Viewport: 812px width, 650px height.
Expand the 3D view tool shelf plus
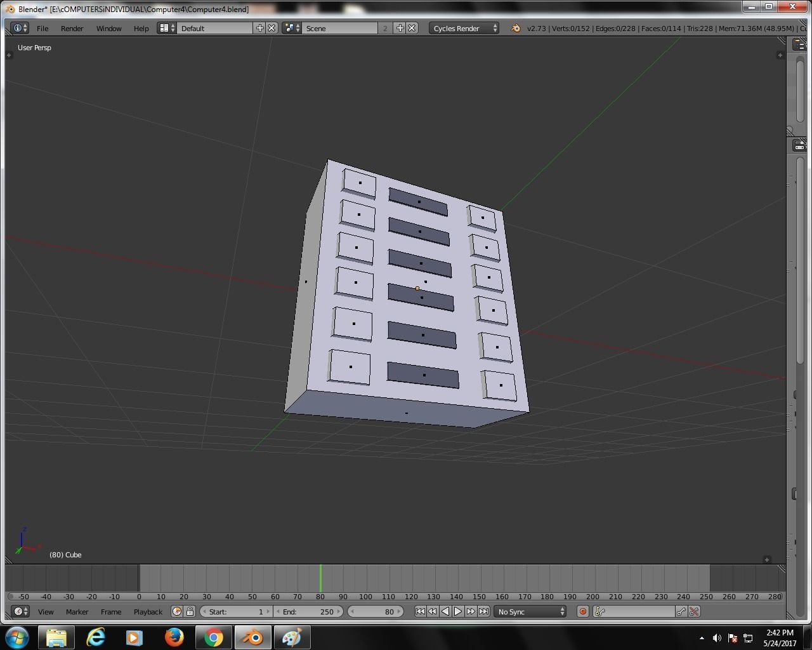[x=9, y=55]
